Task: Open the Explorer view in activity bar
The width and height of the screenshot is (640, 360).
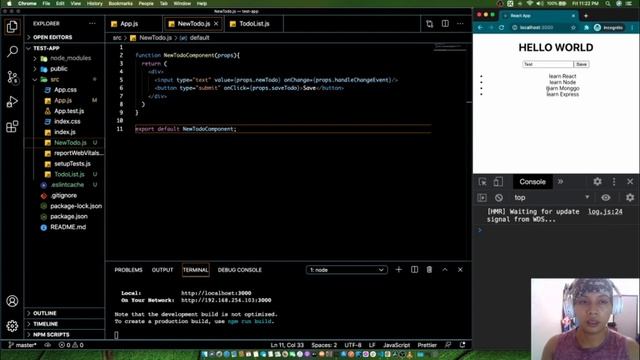Action: pos(12,27)
